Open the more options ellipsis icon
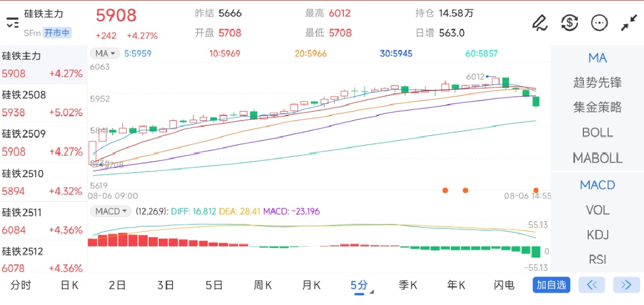Screen dimensions: 644x305 pos(599,23)
